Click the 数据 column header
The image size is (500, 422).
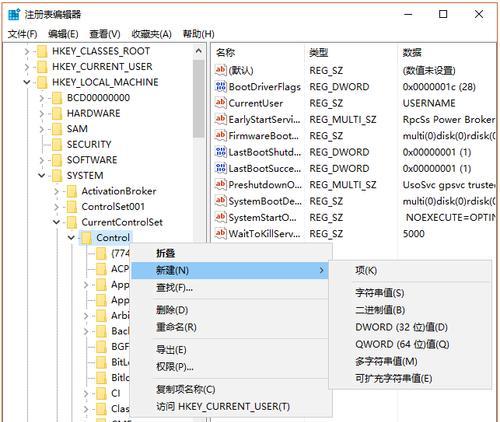447,52
